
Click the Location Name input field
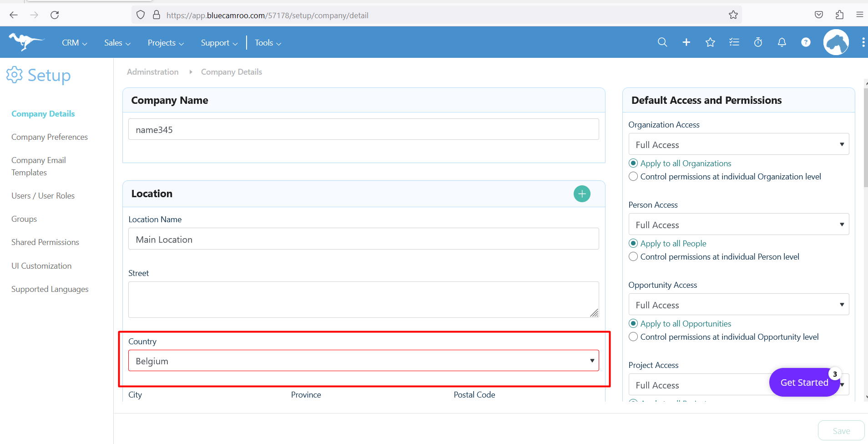point(363,239)
